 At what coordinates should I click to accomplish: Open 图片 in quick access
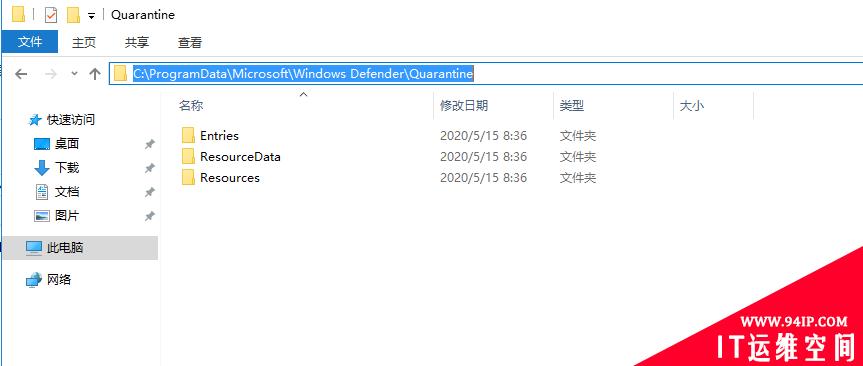click(67, 216)
